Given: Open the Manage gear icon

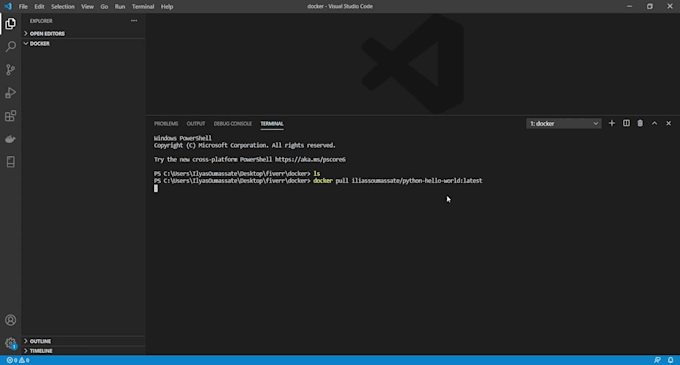Looking at the screenshot, I should click(x=10, y=343).
